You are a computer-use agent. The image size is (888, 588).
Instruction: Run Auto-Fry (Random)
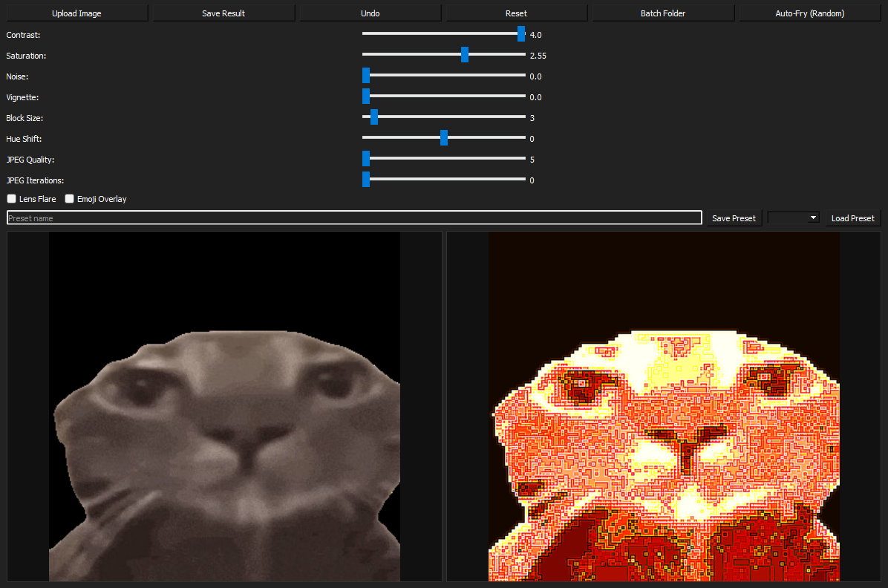pyautogui.click(x=809, y=13)
